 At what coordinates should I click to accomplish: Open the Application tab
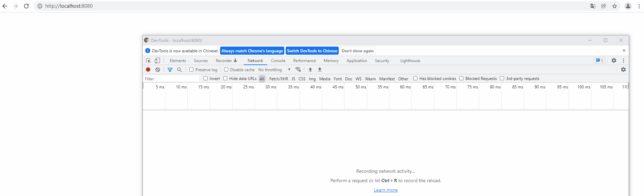coord(357,61)
